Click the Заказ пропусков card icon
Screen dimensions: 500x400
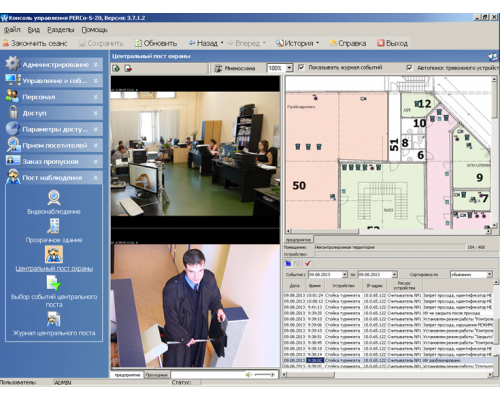(13, 161)
